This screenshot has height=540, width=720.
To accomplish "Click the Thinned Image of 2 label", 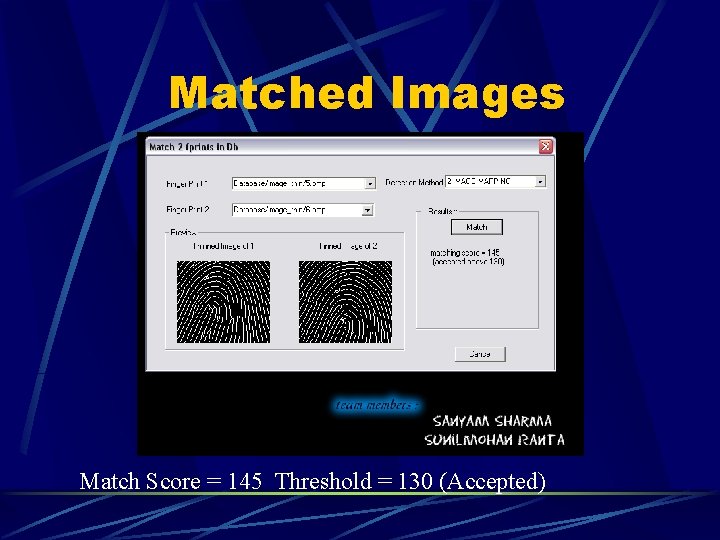I will [x=348, y=246].
